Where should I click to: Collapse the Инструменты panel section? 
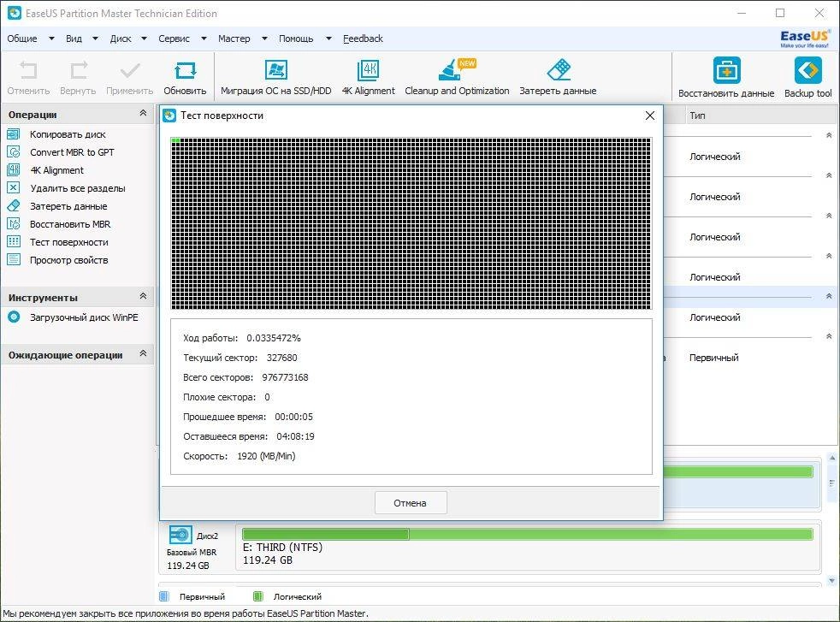tap(143, 296)
